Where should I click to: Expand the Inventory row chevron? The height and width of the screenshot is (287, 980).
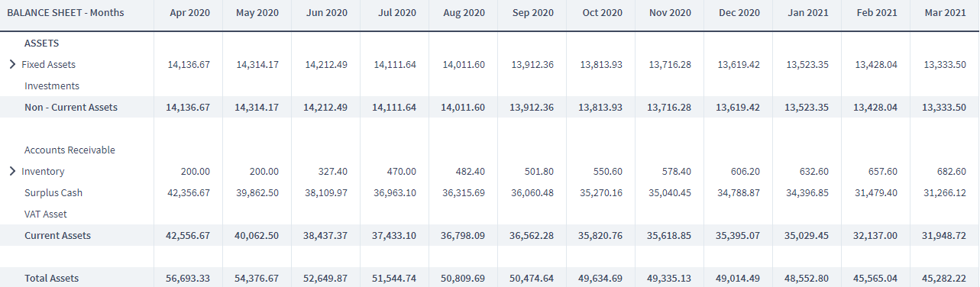(x=12, y=172)
